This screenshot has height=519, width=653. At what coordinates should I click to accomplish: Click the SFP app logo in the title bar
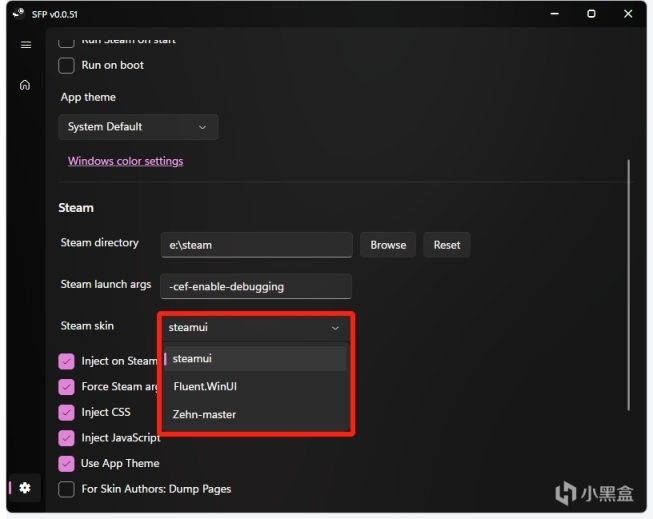19,14
